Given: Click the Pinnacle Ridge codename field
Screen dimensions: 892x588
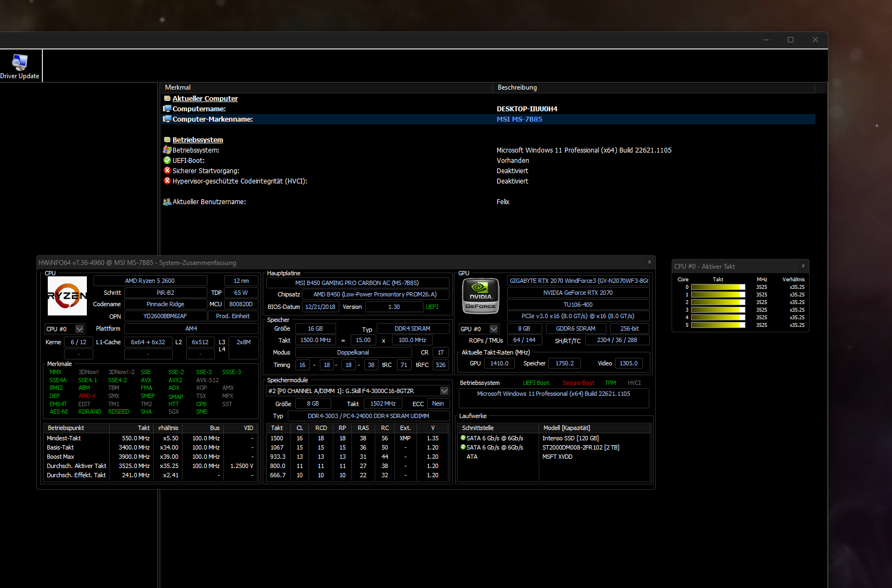Looking at the screenshot, I should [x=166, y=304].
